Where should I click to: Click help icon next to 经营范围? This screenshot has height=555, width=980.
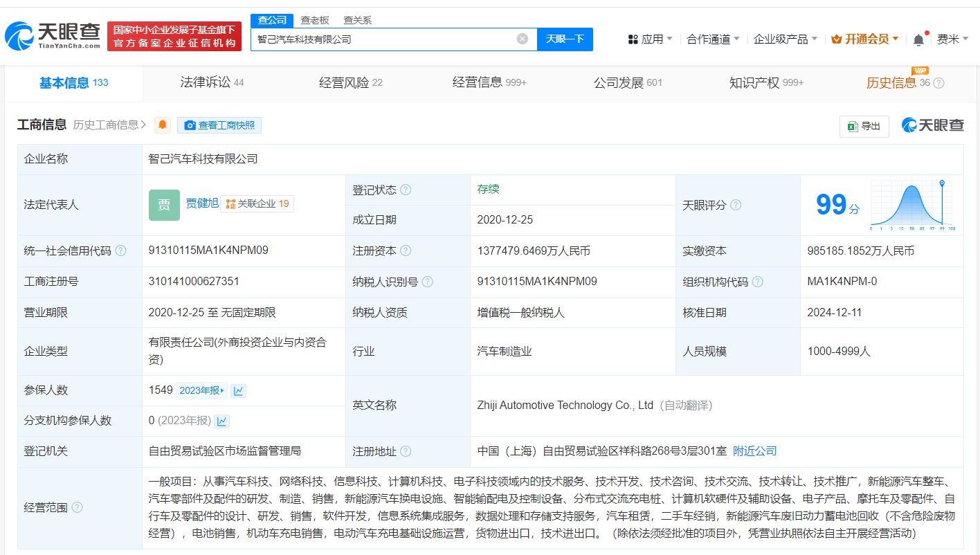click(x=77, y=507)
